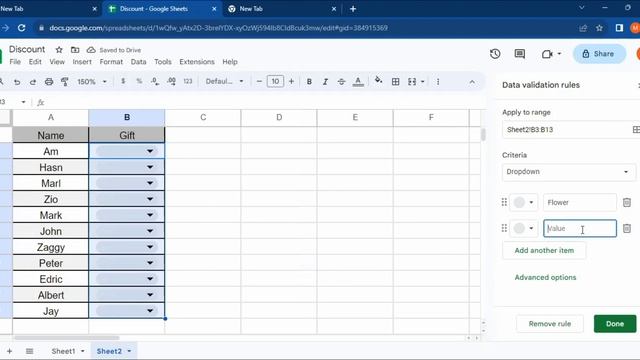Open name box dropdown arrow
Image resolution: width=640 pixels, height=360 pixels.
coord(23,102)
